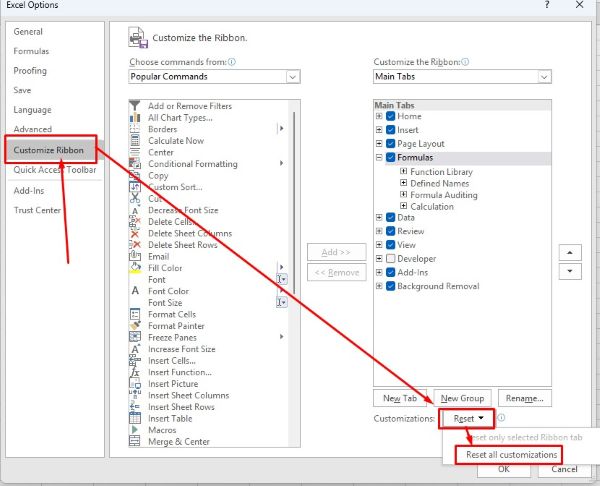Select the Insert Picture icon

pos(135,384)
